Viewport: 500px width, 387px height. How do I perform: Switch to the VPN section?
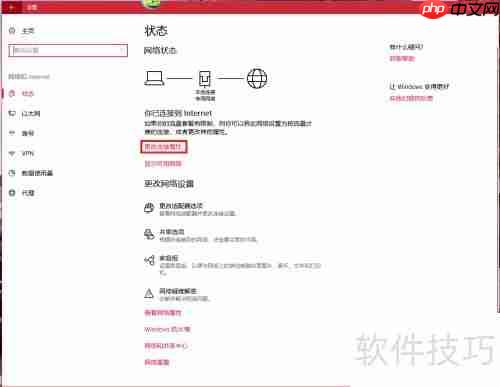(22, 153)
